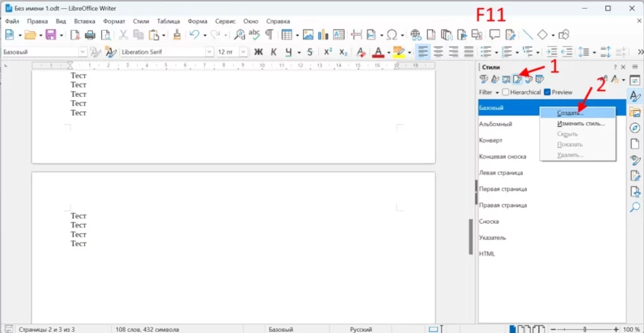644x333 pixels.
Task: Set Align Left paragraph alignment
Action: [x=423, y=52]
